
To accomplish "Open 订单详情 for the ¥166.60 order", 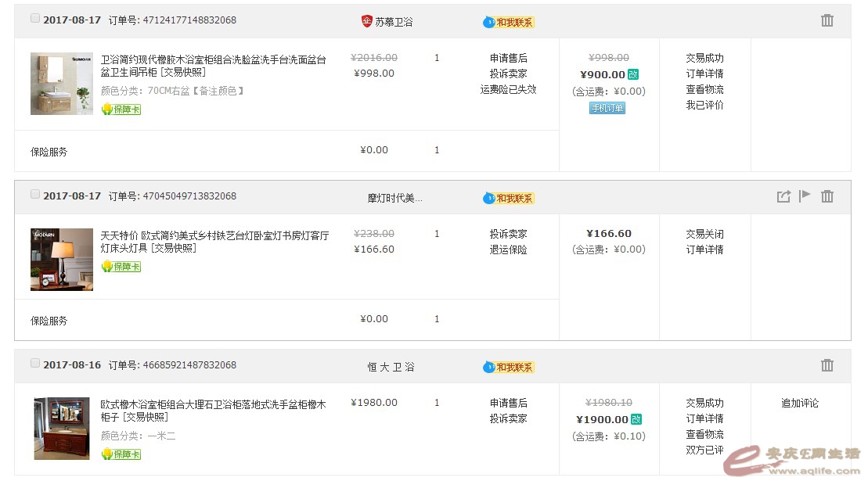I will pos(704,249).
